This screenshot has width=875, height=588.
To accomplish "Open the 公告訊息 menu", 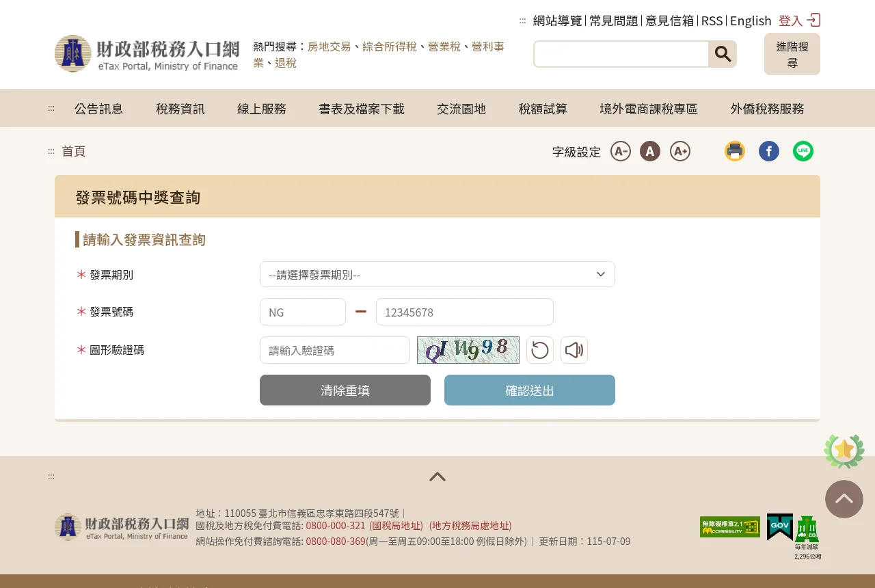I will (99, 109).
